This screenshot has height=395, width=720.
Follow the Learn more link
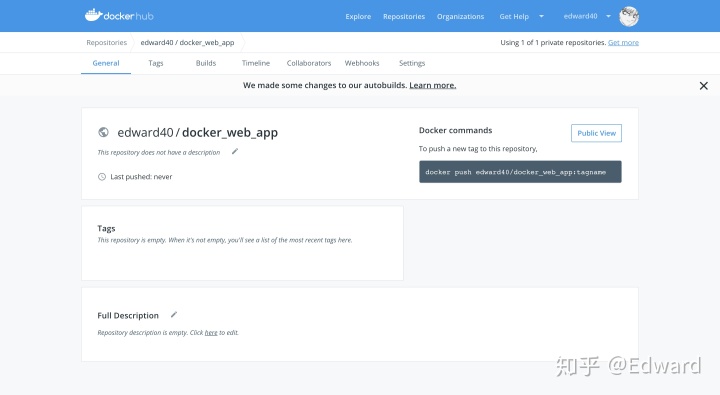click(x=433, y=85)
